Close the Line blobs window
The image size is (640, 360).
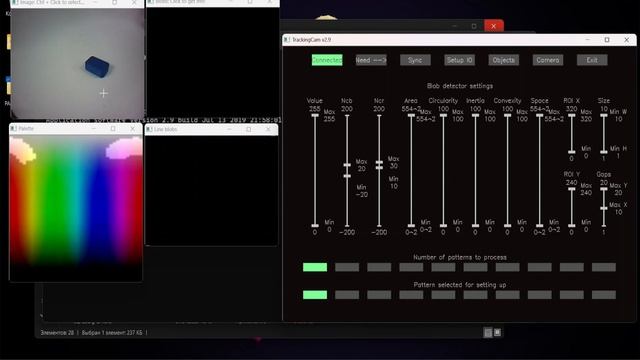click(268, 129)
